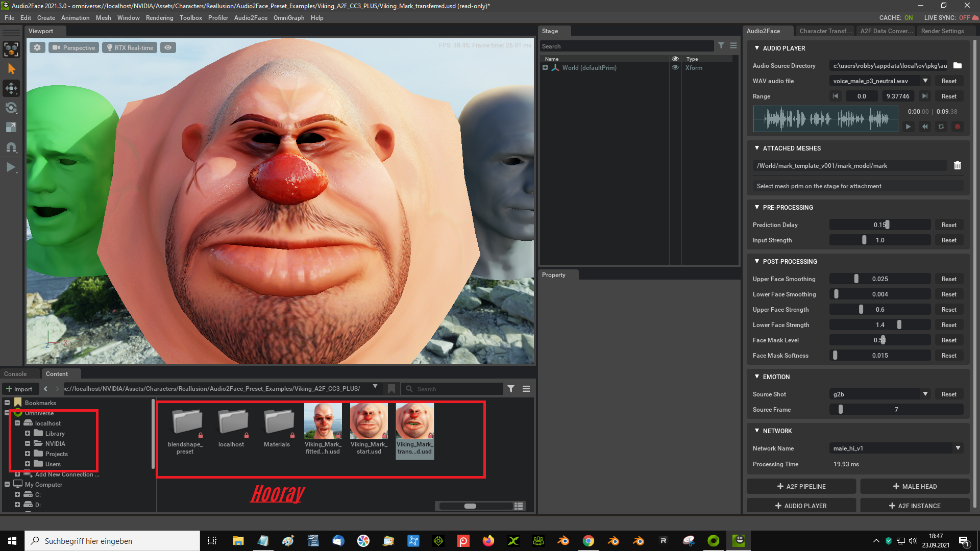Open content path history dropdown
This screenshot has width=980, height=551.
tap(375, 387)
